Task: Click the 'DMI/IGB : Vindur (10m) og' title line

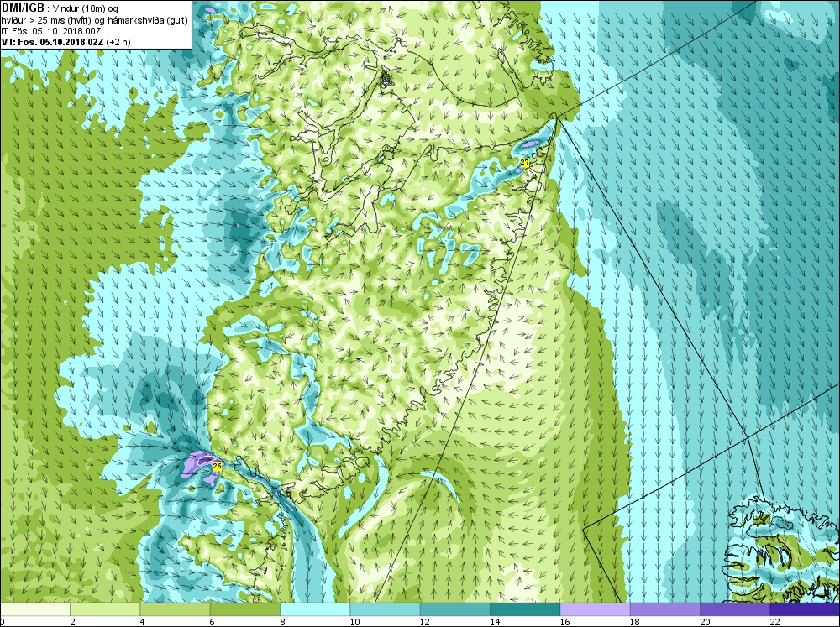Action: (x=60, y=8)
